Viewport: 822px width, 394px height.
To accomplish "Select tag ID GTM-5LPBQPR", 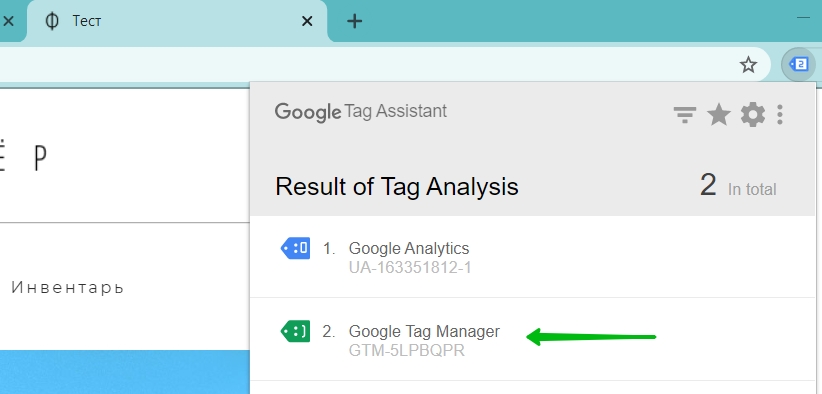I will coord(407,350).
